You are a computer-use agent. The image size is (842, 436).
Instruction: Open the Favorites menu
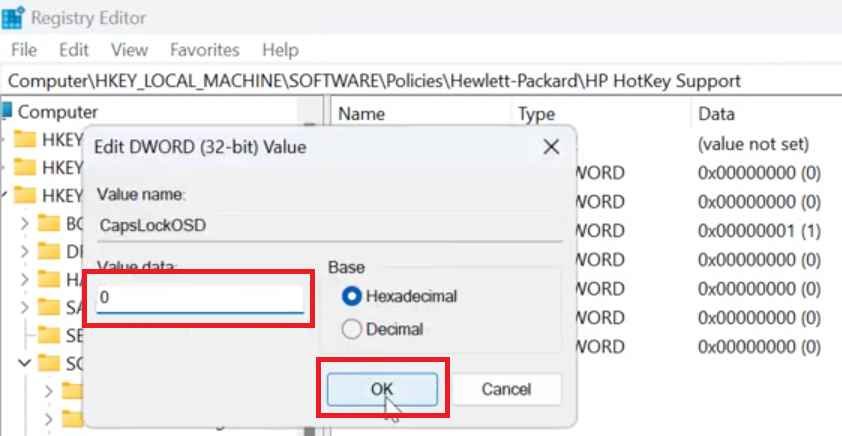point(204,49)
